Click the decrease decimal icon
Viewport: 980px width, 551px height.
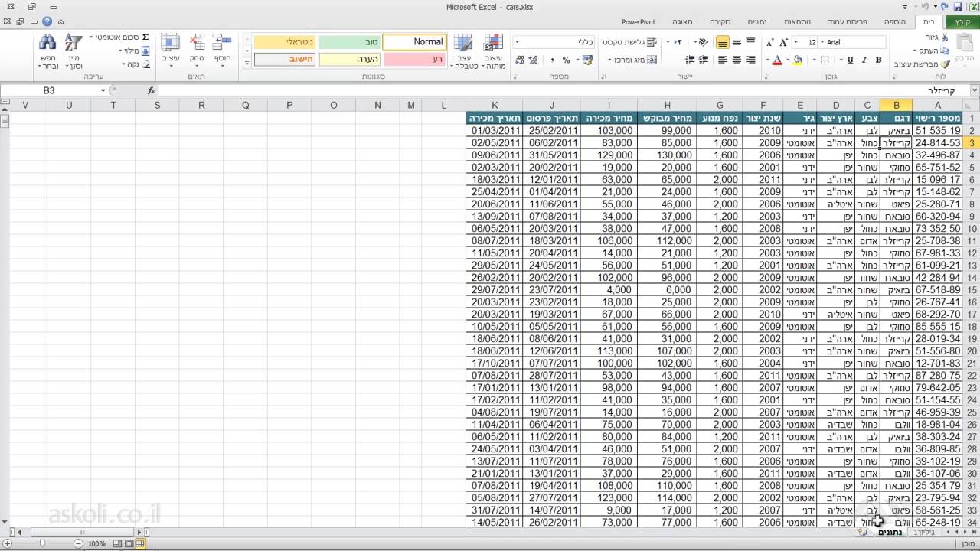point(521,60)
